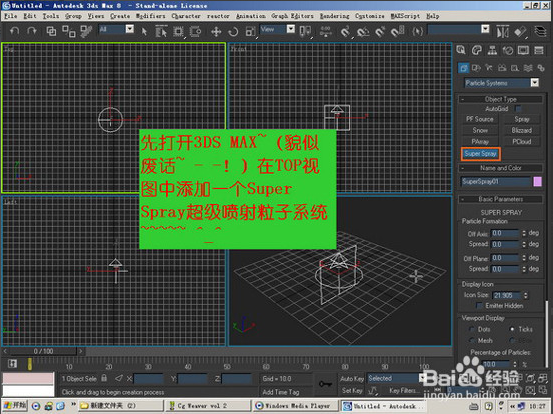The width and height of the screenshot is (553, 414).
Task: Select the Systems create category icon
Action: [x=541, y=68]
